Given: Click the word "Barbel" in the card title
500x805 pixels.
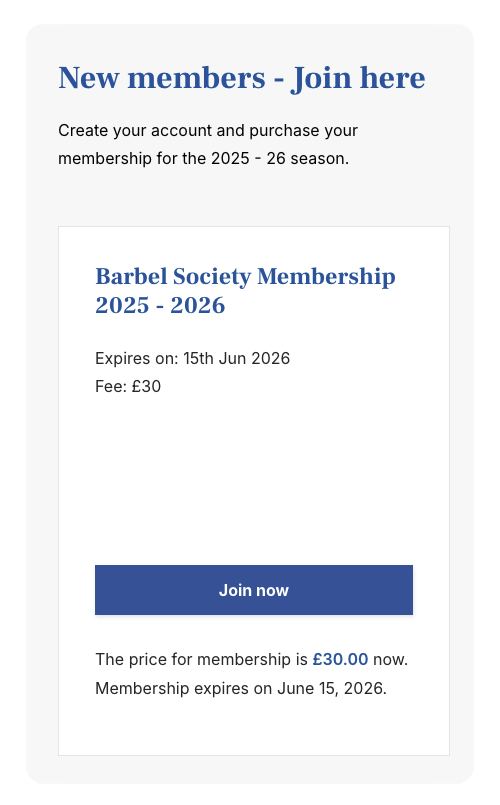Looking at the screenshot, I should coord(131,276).
